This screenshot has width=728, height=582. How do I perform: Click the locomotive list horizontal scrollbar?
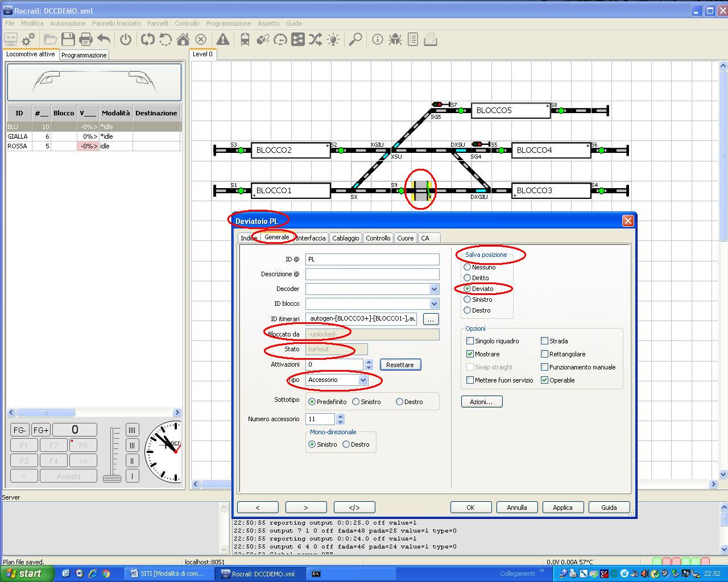click(94, 413)
